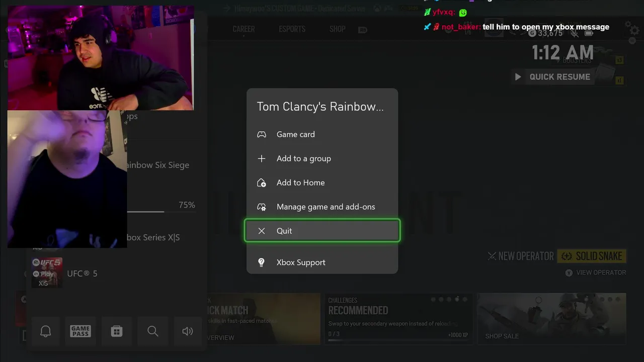Open Manage game and add-ons
Screen dimensions: 644x362
322,207
